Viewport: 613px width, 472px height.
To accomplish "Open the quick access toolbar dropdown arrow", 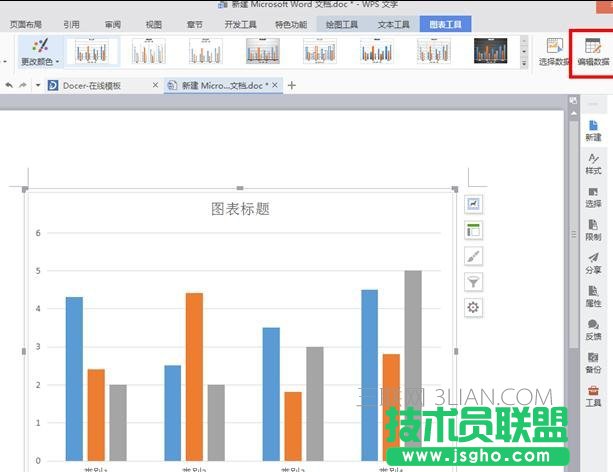I will tap(38, 85).
